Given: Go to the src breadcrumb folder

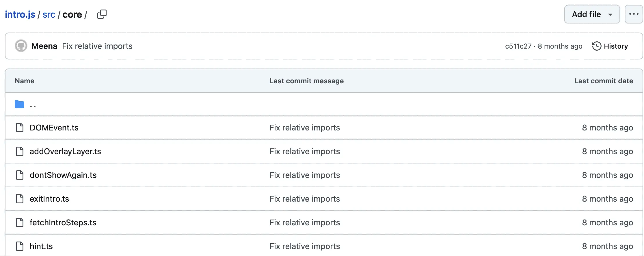Looking at the screenshot, I should pos(49,14).
